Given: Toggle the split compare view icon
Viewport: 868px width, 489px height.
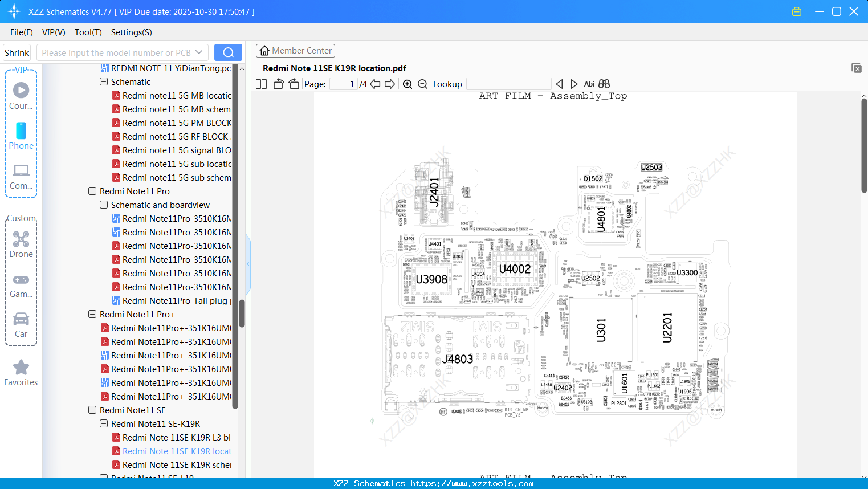Looking at the screenshot, I should coord(604,84).
